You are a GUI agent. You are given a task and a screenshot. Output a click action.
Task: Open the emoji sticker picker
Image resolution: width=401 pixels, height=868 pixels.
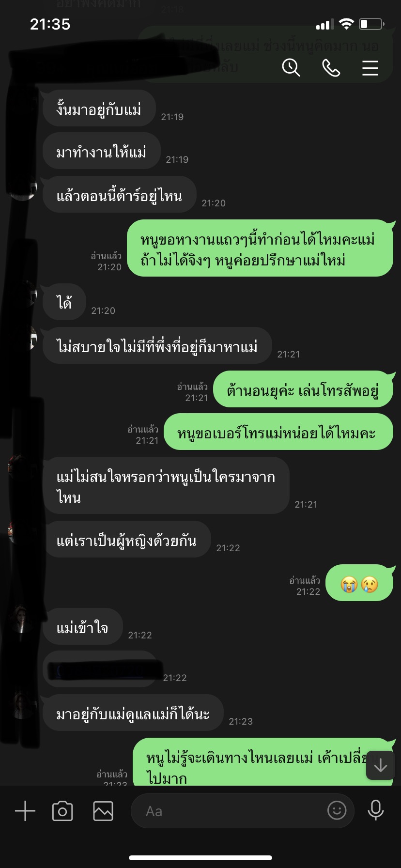(337, 810)
